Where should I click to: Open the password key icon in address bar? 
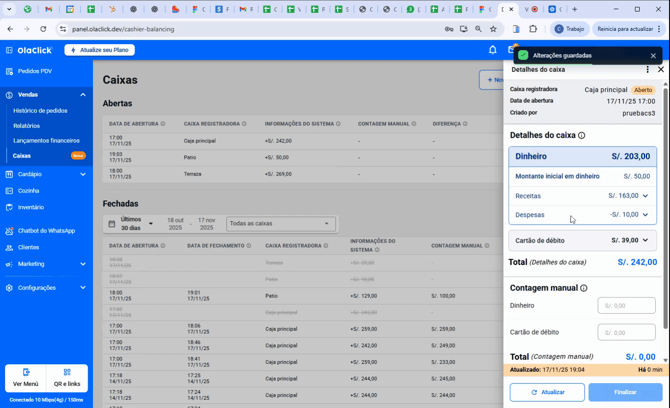pos(449,29)
